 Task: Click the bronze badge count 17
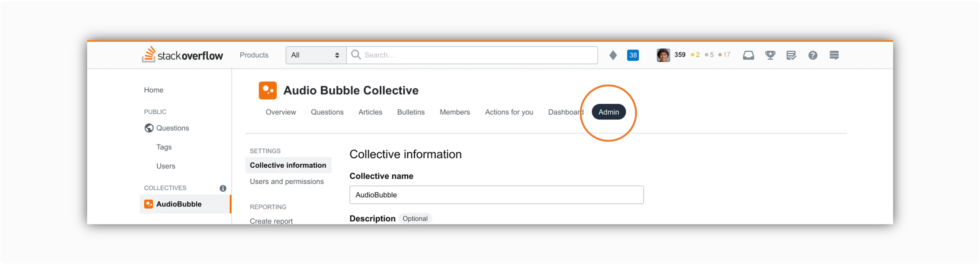point(724,55)
